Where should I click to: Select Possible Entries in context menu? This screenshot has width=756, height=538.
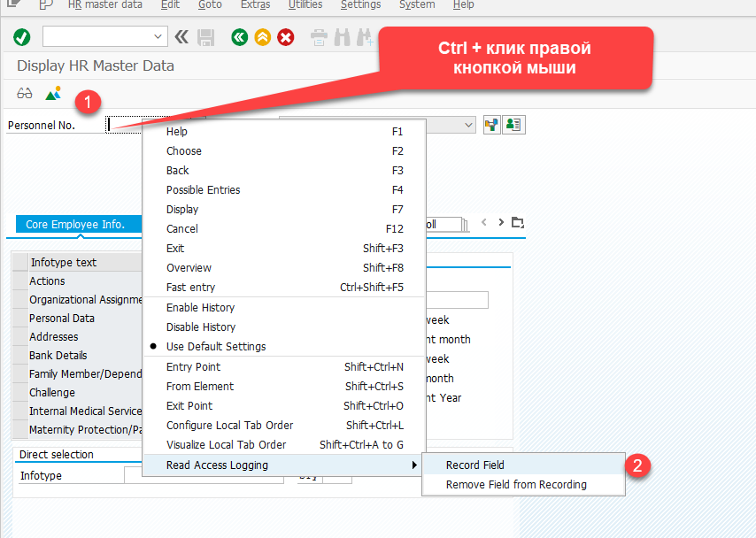pos(284,190)
